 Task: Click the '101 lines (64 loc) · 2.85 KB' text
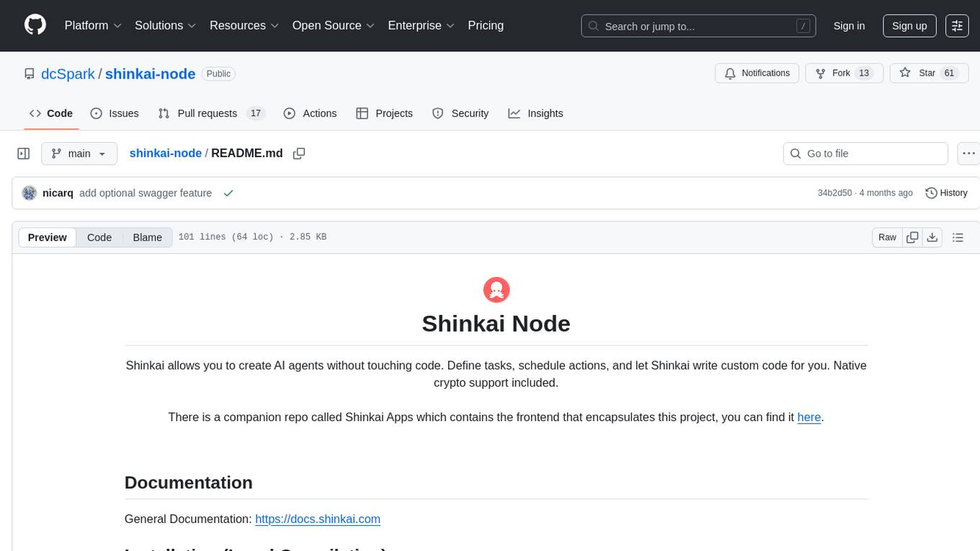[252, 237]
